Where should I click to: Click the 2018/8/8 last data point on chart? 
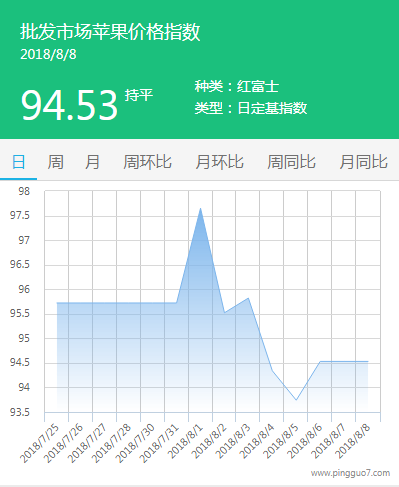368,361
